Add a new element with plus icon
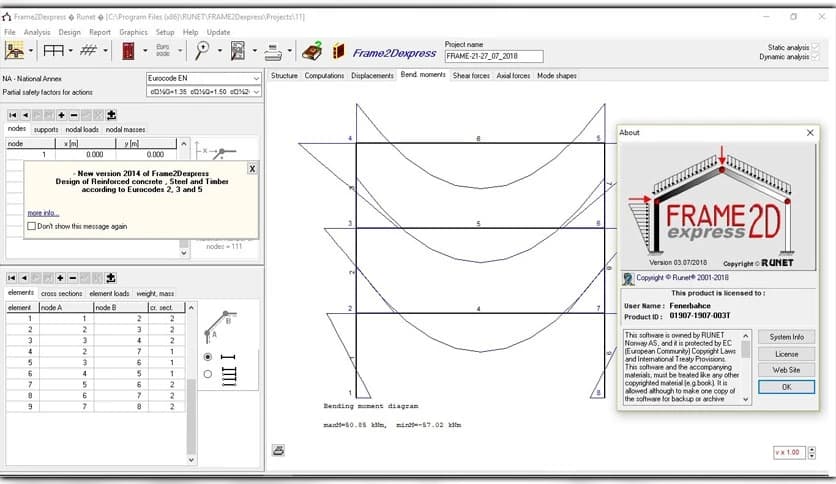This screenshot has height=484, width=836. click(x=60, y=278)
